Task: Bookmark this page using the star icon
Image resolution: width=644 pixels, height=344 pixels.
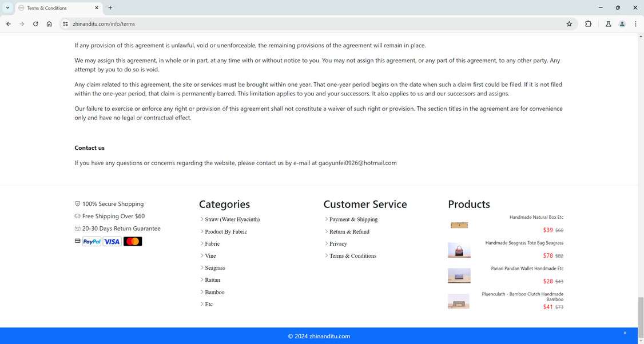Action: (569, 24)
